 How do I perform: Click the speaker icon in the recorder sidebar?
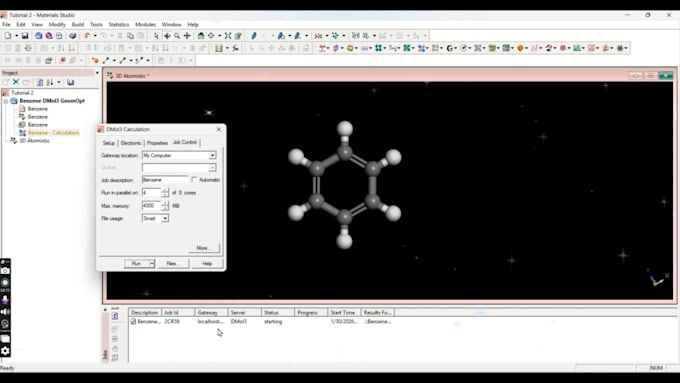click(5, 312)
